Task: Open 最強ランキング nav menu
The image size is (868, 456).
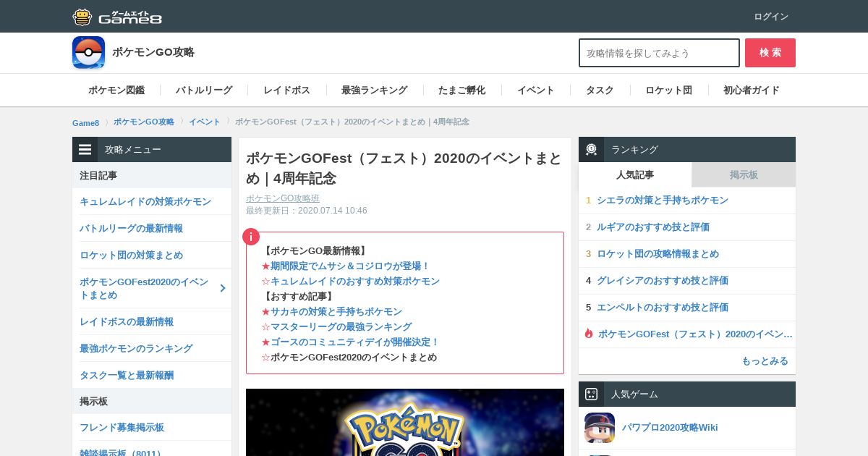Action: coord(375,90)
